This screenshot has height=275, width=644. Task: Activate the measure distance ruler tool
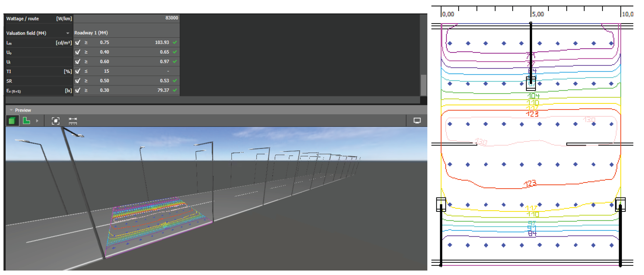click(x=73, y=121)
